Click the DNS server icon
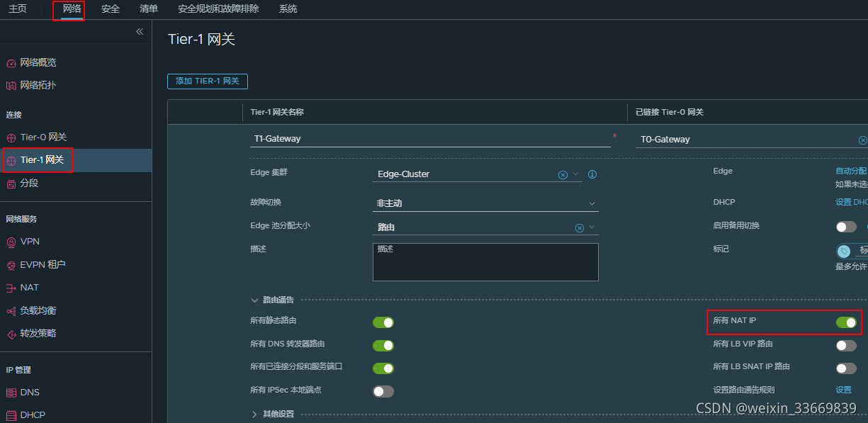Screen dimensions: 868x423 tap(11, 393)
